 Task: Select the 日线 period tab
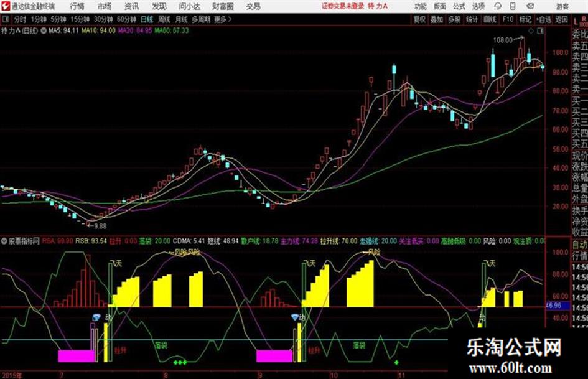click(147, 19)
